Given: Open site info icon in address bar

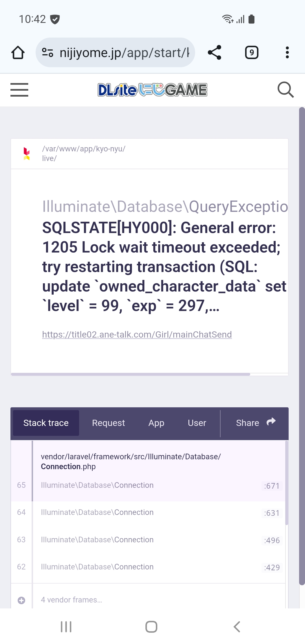Looking at the screenshot, I should (x=47, y=53).
